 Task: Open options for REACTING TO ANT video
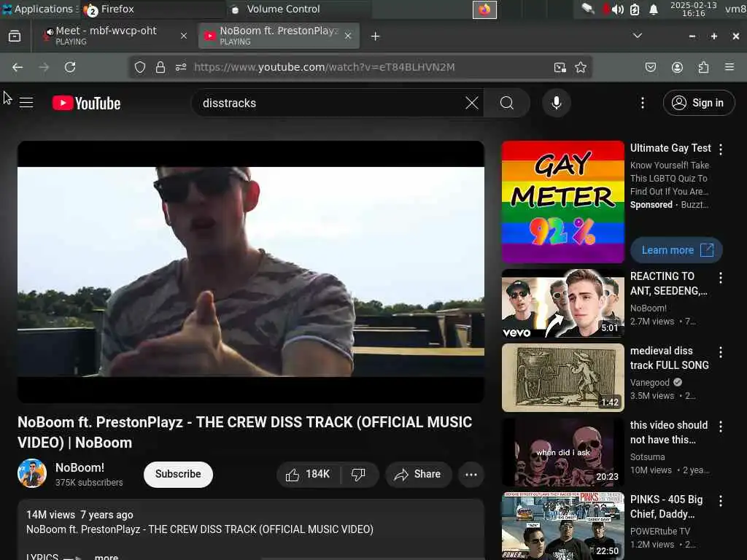(x=721, y=278)
